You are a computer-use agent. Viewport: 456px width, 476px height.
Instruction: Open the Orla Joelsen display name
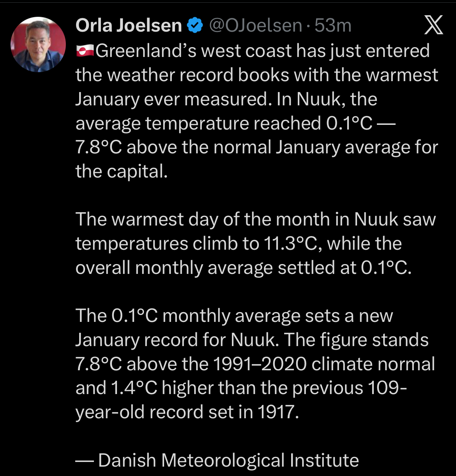(129, 26)
